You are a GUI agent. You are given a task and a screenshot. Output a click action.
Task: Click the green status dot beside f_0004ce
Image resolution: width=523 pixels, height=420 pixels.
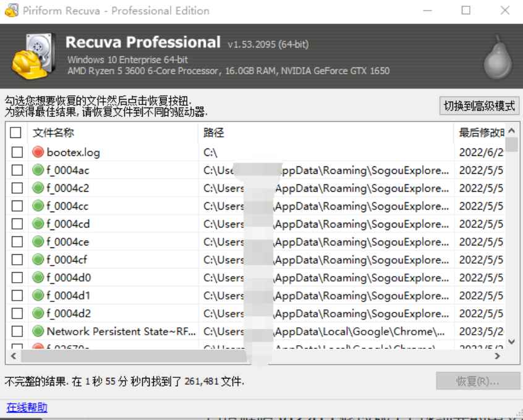38,241
